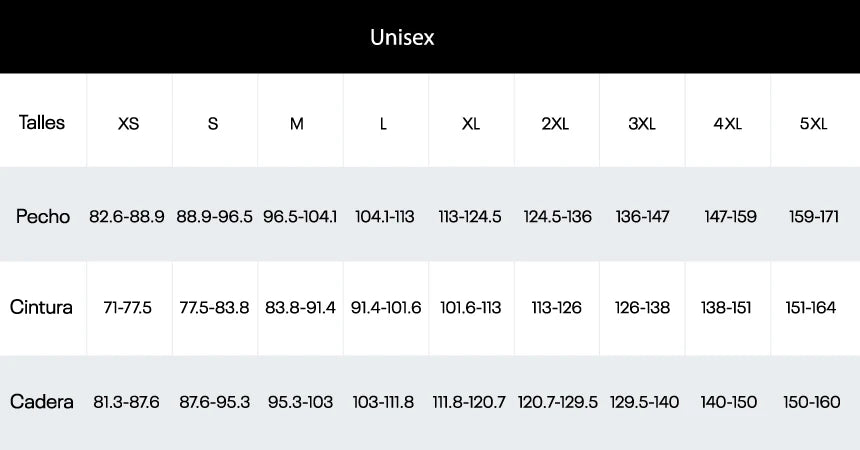This screenshot has height=450, width=860.
Task: Click Cintura value 138-151
Action: coord(727,308)
